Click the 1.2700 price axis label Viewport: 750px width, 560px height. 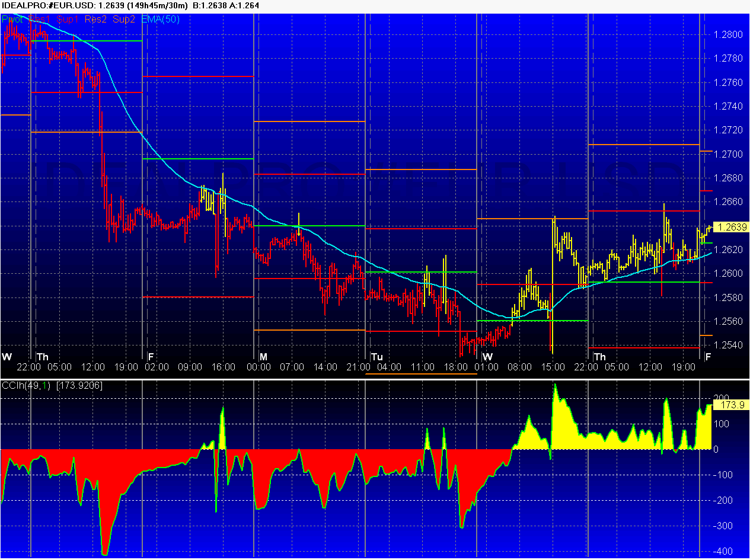[x=728, y=154]
